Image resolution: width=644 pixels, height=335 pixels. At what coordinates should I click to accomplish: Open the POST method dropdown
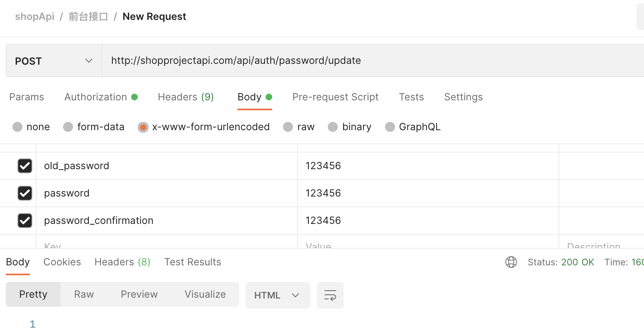(x=54, y=61)
